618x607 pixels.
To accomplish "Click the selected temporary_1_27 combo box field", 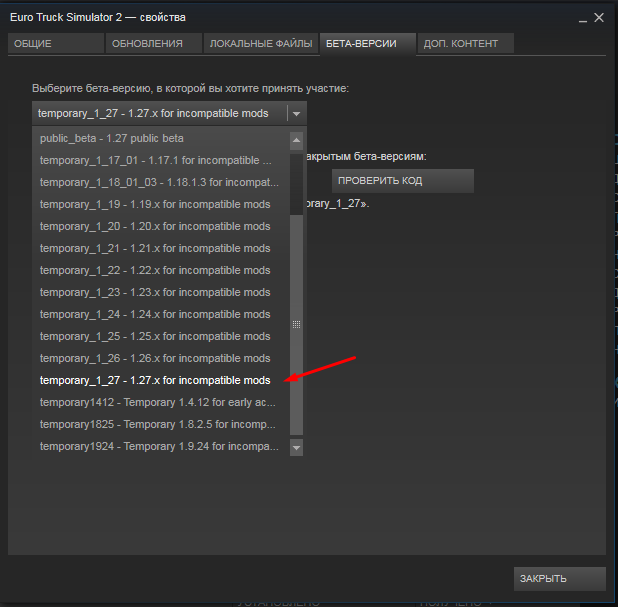I will (169, 114).
